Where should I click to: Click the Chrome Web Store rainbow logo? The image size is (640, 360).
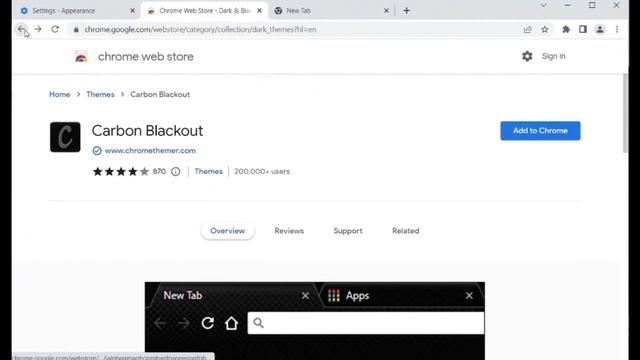[x=81, y=57]
